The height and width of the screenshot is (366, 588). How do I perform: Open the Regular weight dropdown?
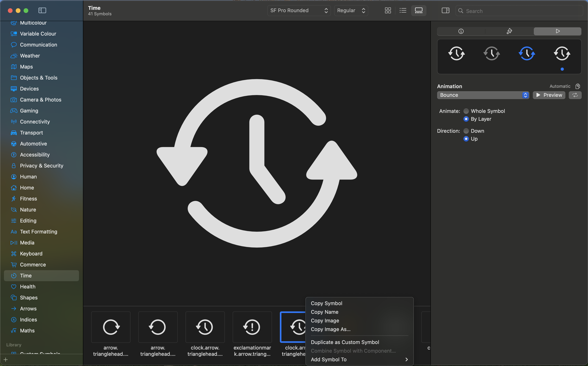pyautogui.click(x=351, y=10)
